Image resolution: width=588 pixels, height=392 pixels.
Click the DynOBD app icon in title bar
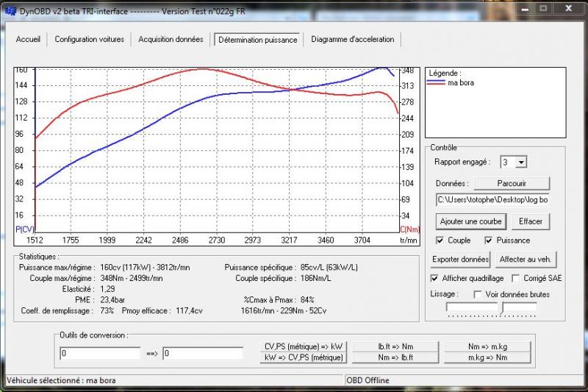(10, 11)
